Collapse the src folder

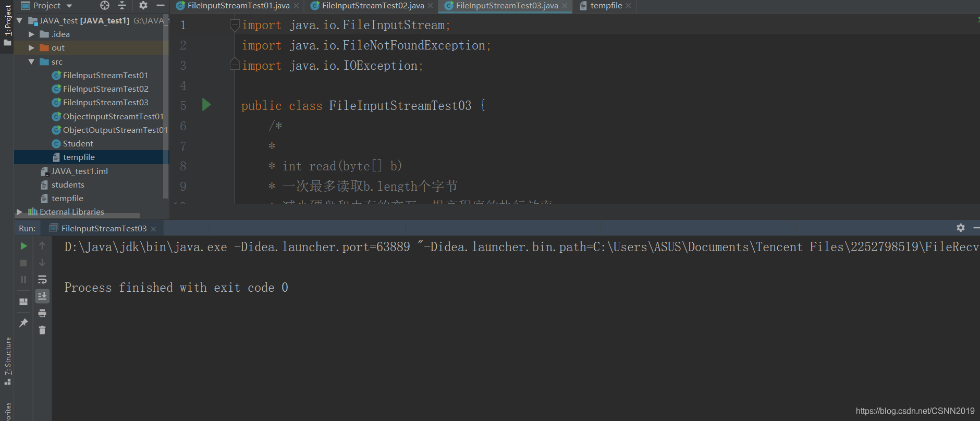point(31,62)
